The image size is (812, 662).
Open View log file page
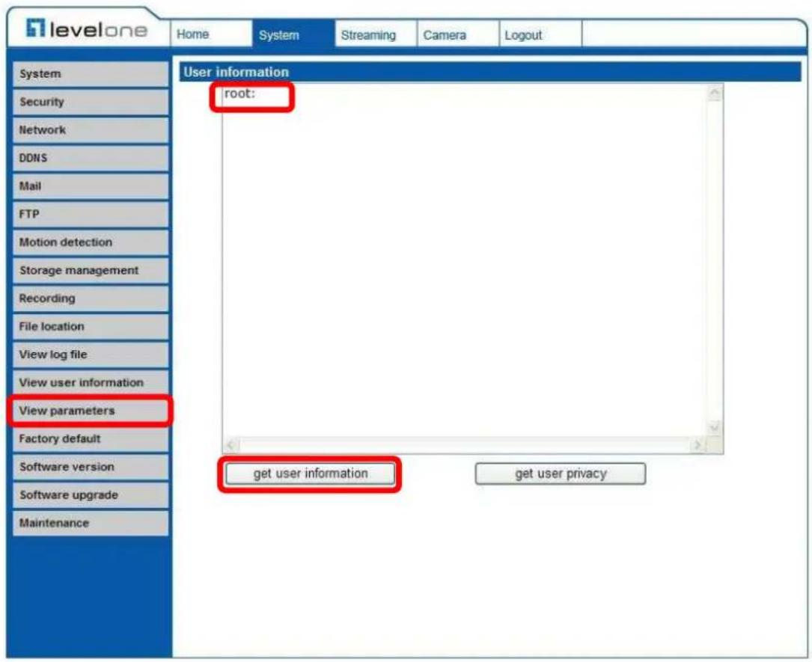coord(91,355)
